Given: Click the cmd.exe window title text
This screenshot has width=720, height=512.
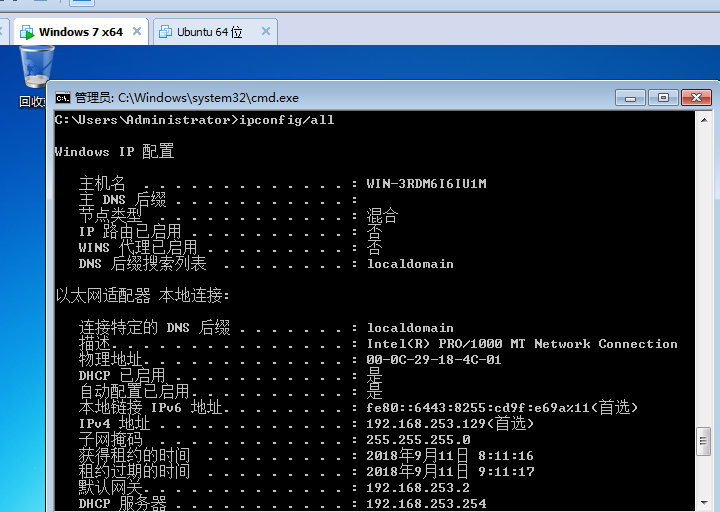Looking at the screenshot, I should tap(186, 97).
